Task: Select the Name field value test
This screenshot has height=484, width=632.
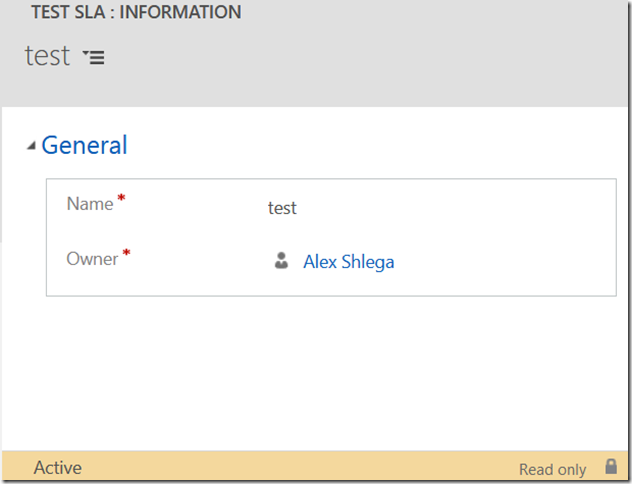Action: click(x=282, y=208)
